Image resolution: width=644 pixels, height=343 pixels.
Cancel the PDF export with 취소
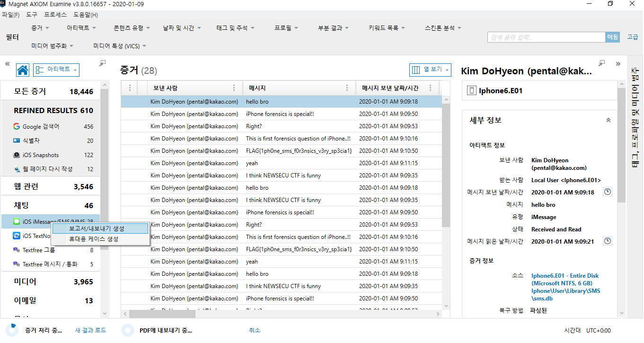[x=254, y=330]
